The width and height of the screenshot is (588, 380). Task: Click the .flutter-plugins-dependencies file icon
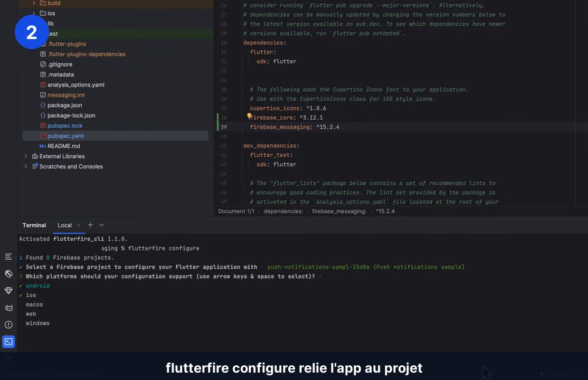click(x=43, y=54)
